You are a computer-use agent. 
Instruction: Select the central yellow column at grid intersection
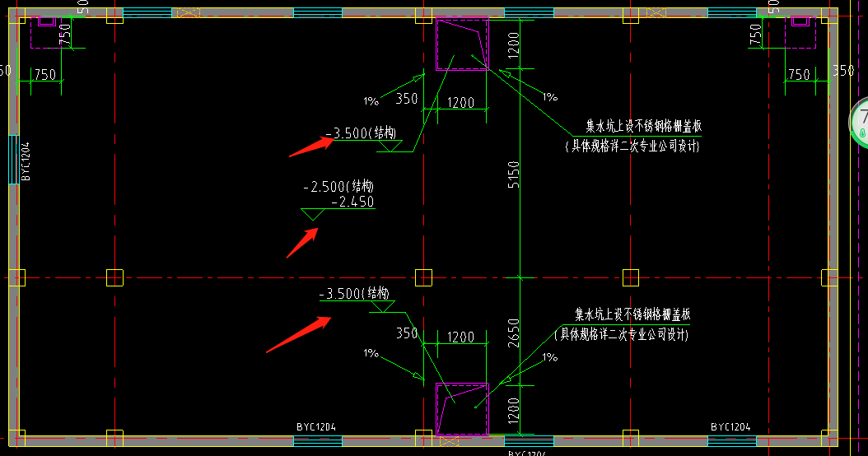[423, 277]
